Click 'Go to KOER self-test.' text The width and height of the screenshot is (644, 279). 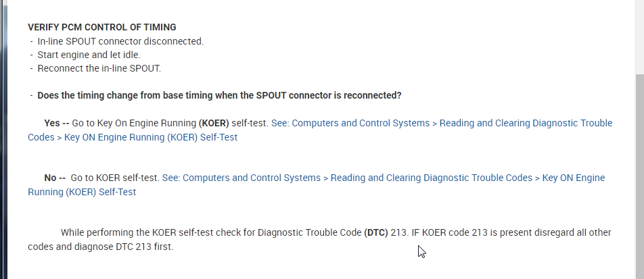(x=114, y=178)
